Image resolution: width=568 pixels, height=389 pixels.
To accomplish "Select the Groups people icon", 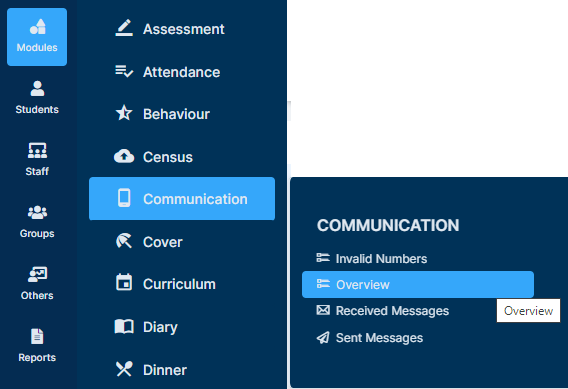I will [x=37, y=213].
